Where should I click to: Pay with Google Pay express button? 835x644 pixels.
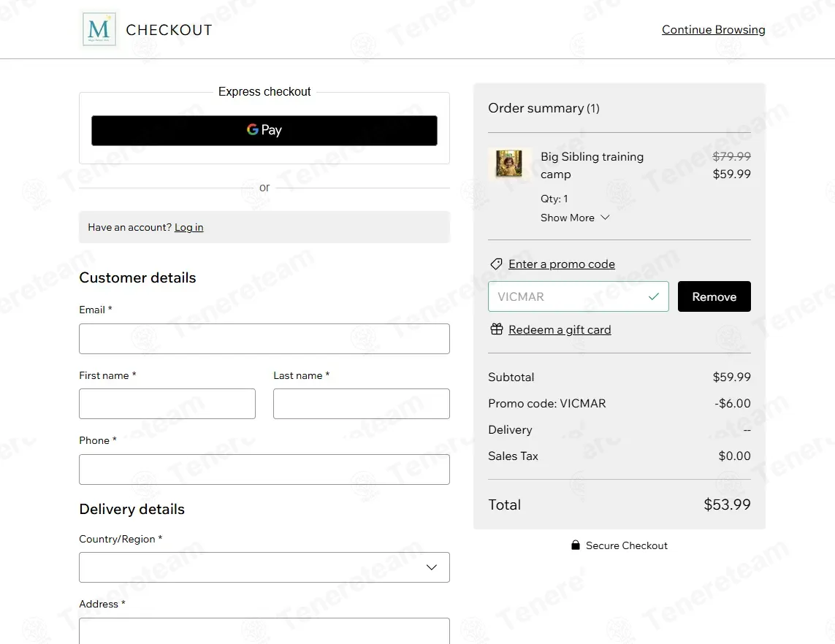264,131
